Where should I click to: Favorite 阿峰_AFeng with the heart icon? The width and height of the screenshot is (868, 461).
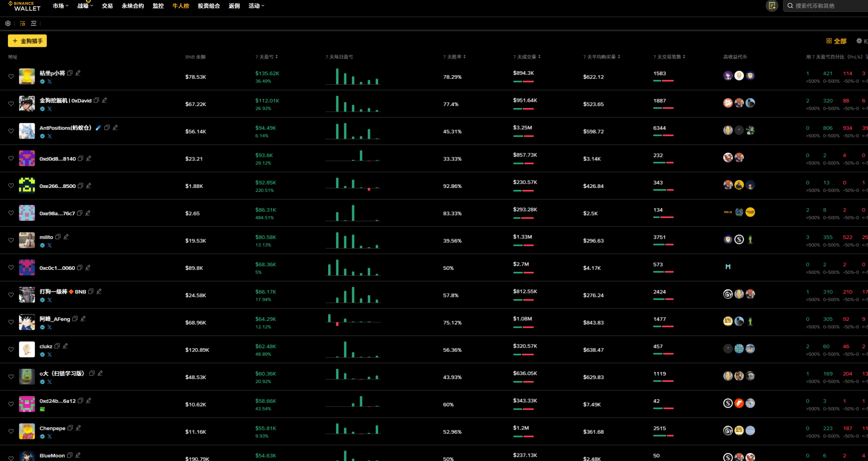pyautogui.click(x=11, y=322)
